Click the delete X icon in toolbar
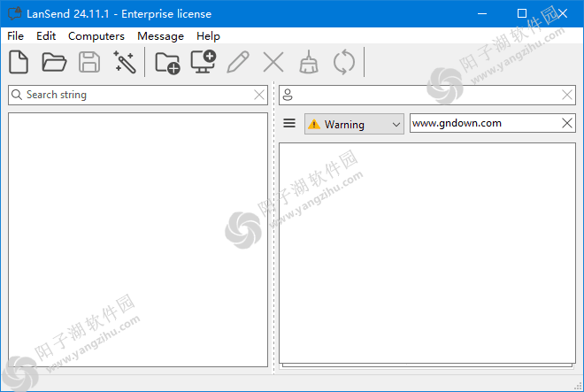584x392 pixels. tap(273, 62)
